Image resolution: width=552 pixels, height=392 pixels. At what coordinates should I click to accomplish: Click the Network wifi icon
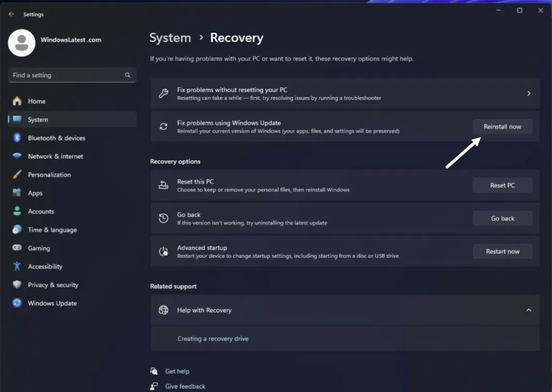point(17,156)
